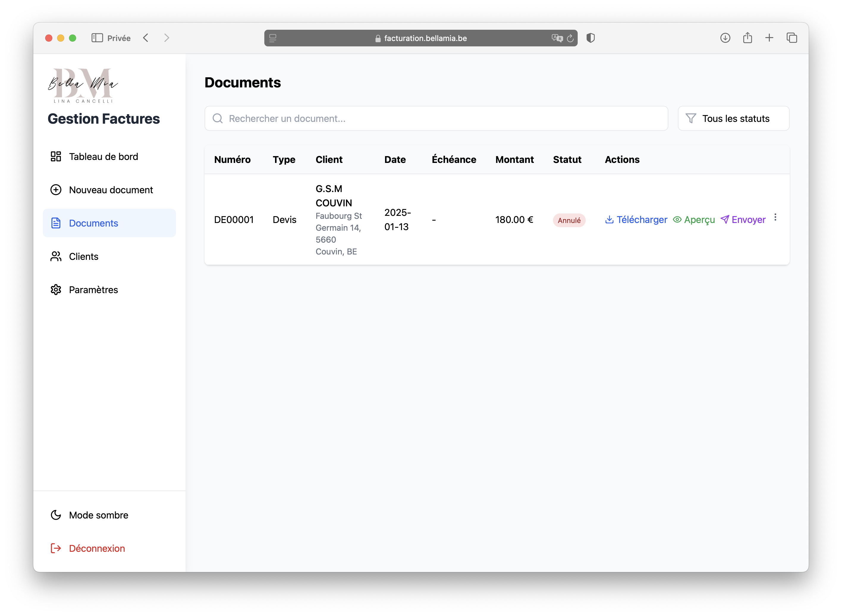
Task: Navigate to Clients section
Action: coord(84,257)
